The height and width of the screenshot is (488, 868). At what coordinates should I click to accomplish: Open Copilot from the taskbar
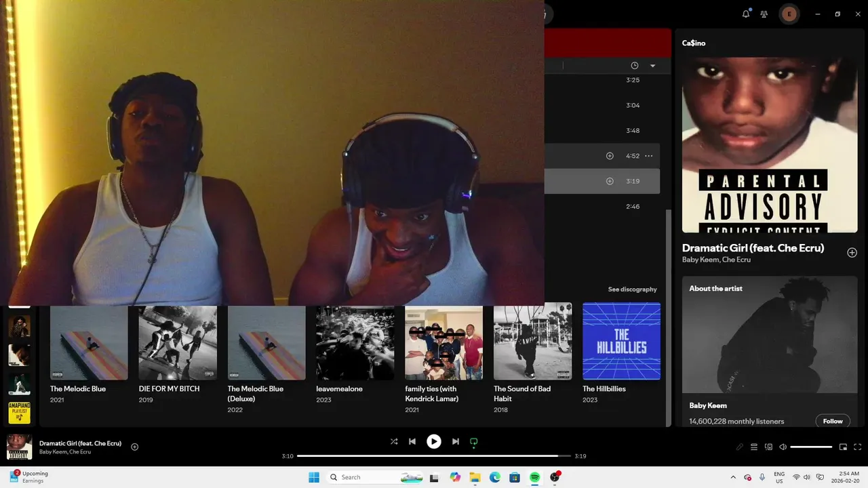[455, 477]
